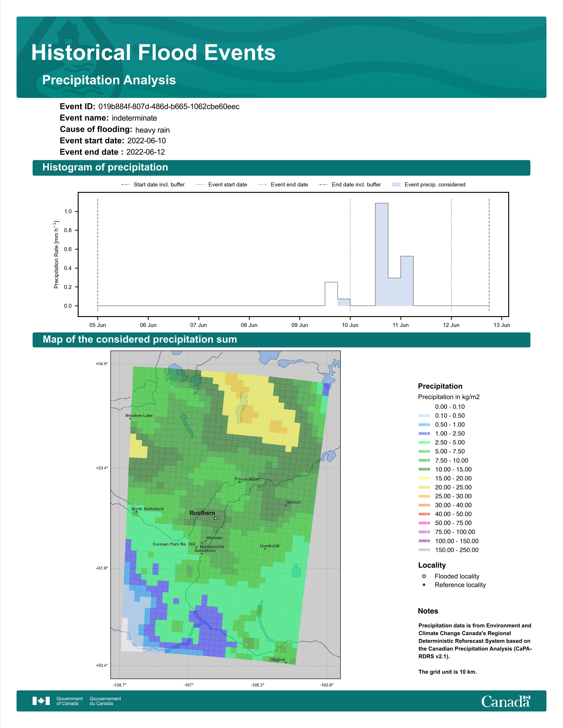Click the Gouvernement du Canada footer text
The height and width of the screenshot is (728, 563).
(x=105, y=701)
